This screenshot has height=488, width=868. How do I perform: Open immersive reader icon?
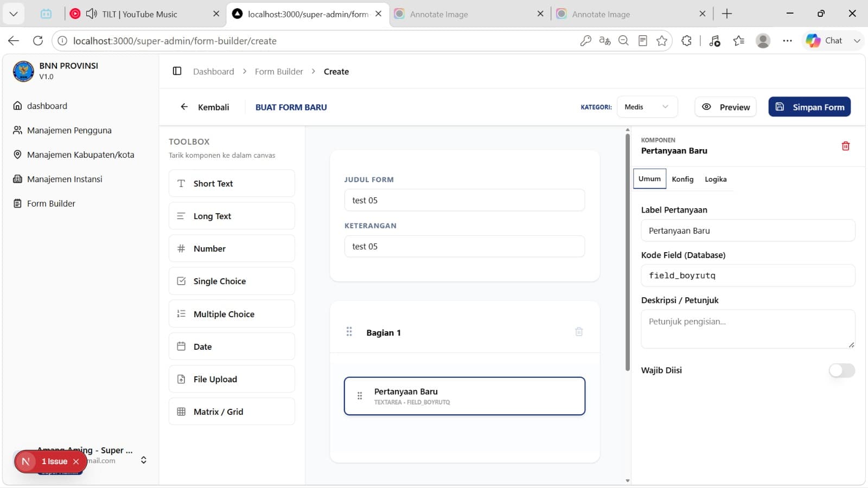[x=643, y=41]
